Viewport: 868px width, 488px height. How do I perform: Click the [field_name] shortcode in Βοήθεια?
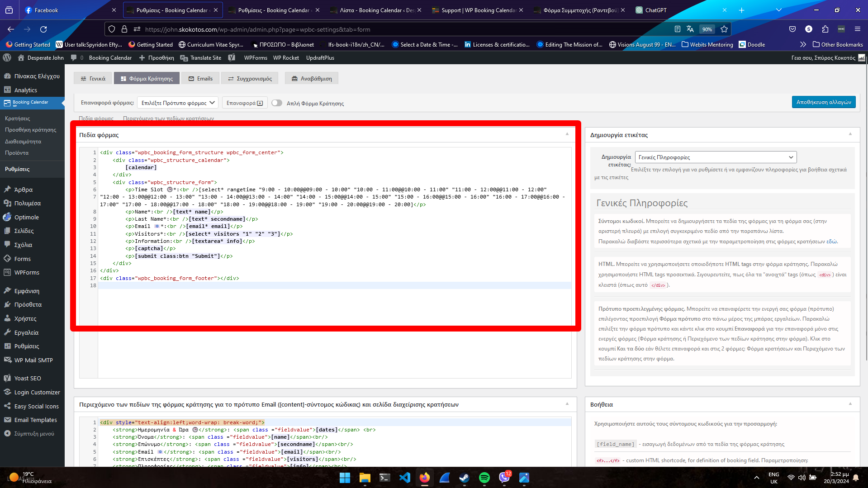point(615,444)
